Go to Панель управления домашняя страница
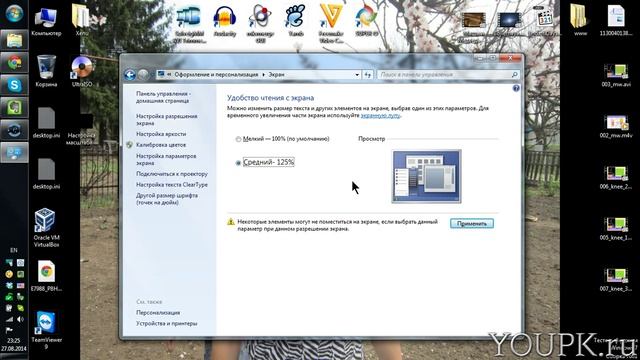The height and width of the screenshot is (360, 640). [163, 97]
